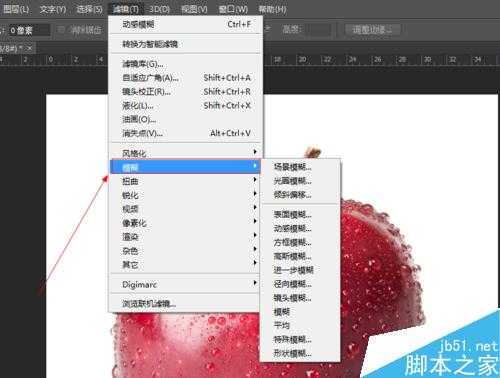Choose 光圈模糊... in blur submenu
The width and height of the screenshot is (500, 378).
coord(300,181)
